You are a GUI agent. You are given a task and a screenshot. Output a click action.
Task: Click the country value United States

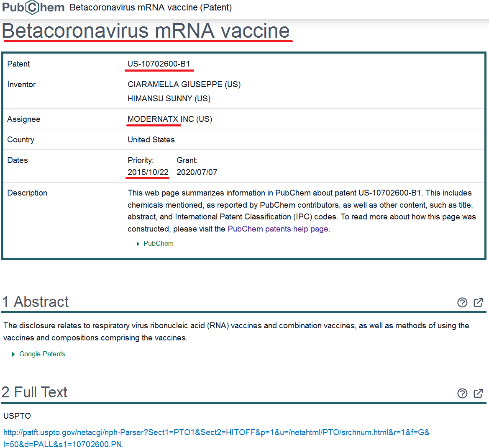click(x=151, y=140)
